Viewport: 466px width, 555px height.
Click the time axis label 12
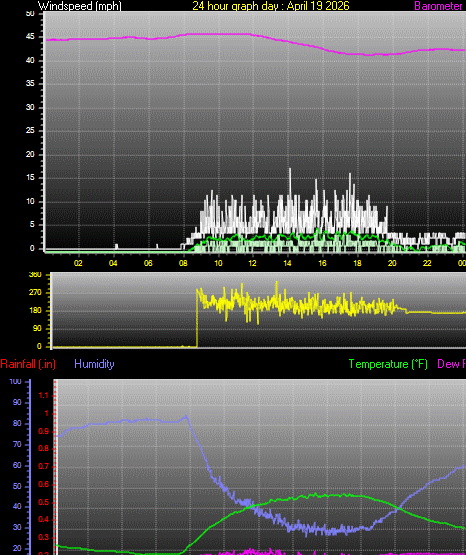[252, 263]
